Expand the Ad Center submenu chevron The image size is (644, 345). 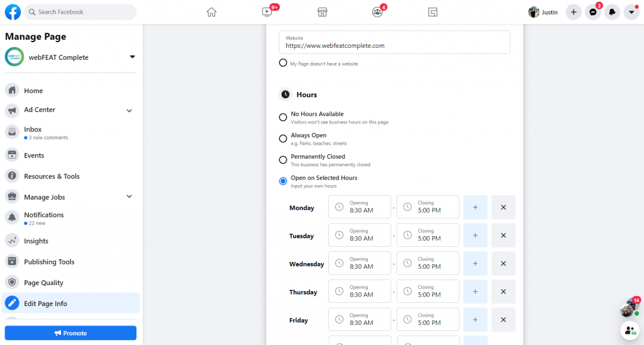point(130,111)
